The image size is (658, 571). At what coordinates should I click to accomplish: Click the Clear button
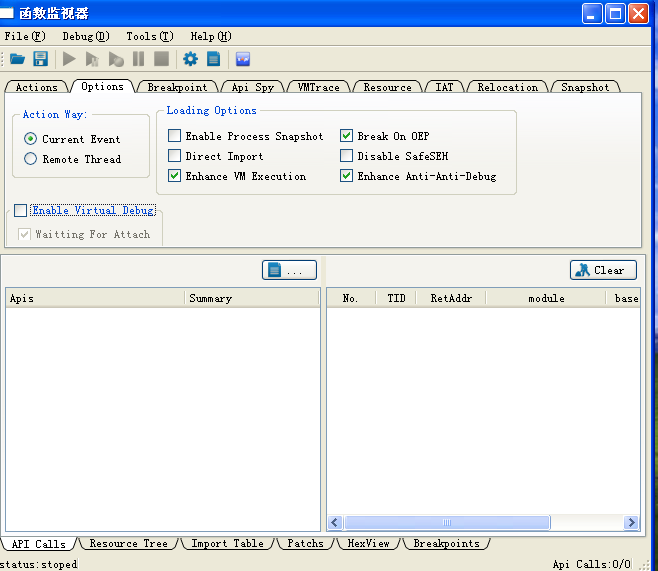point(603,270)
